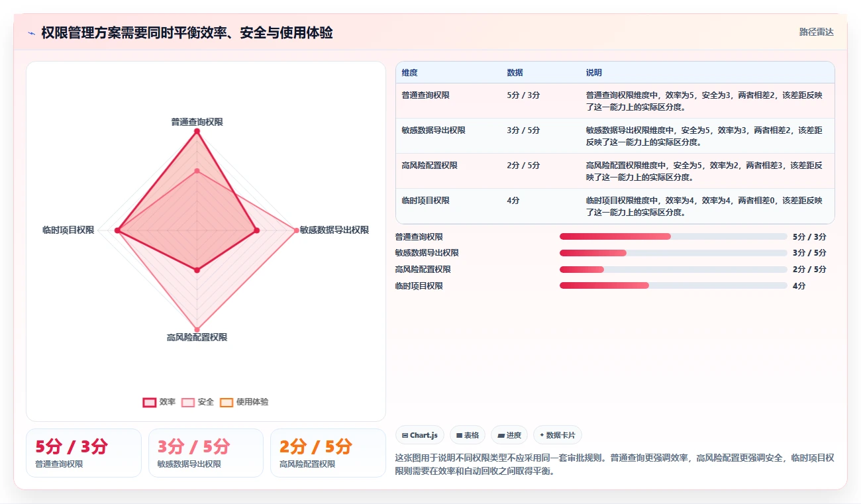Click the 普通查询权限 label above the radar chart
The width and height of the screenshot is (861, 504).
tap(197, 122)
